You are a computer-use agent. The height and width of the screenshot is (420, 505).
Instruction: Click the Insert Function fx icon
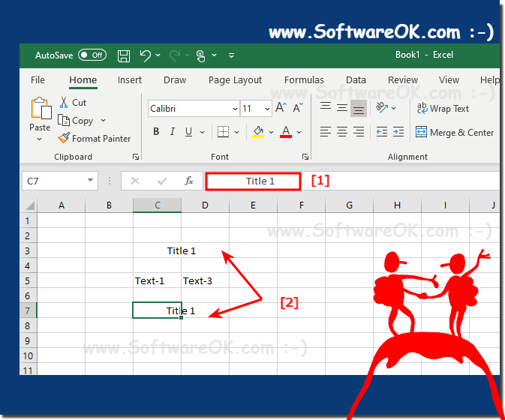pos(189,181)
